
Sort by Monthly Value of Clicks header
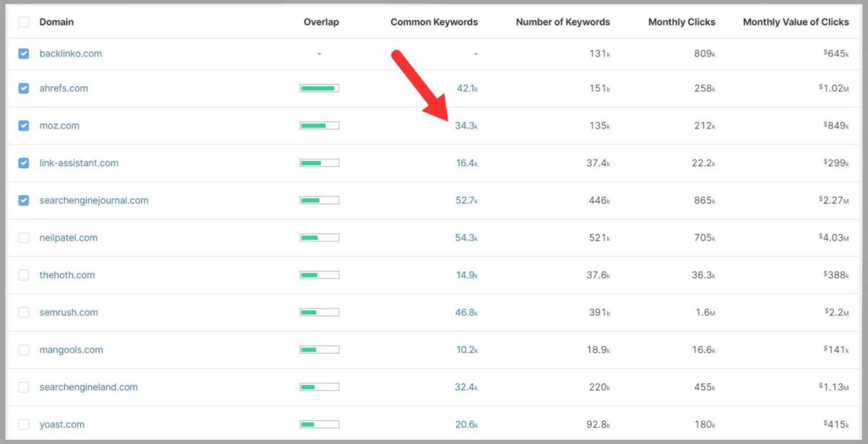tap(796, 22)
